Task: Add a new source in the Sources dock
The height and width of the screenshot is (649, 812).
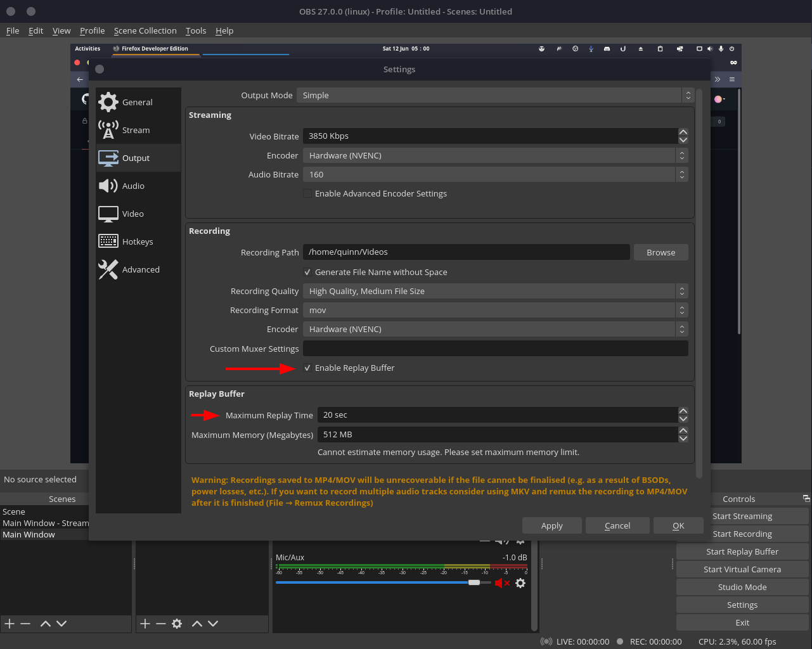Action: click(x=145, y=624)
